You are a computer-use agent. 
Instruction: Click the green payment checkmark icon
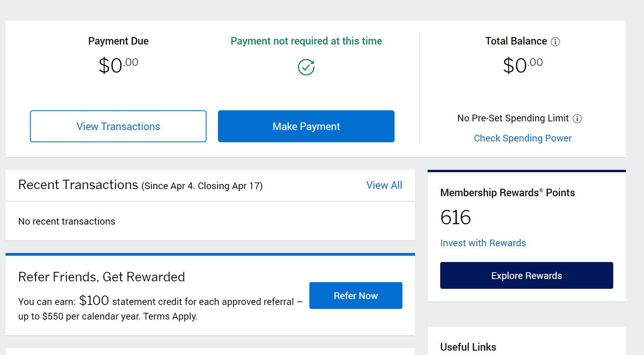pyautogui.click(x=306, y=67)
